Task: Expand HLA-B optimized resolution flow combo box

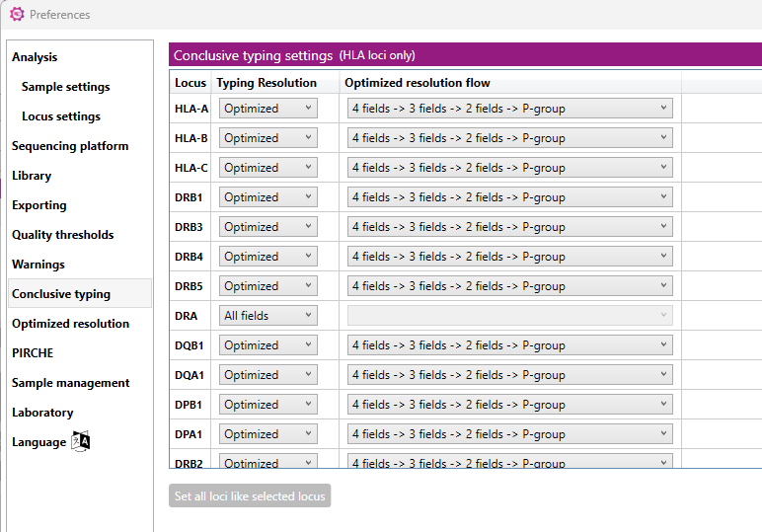Action: coord(509,138)
